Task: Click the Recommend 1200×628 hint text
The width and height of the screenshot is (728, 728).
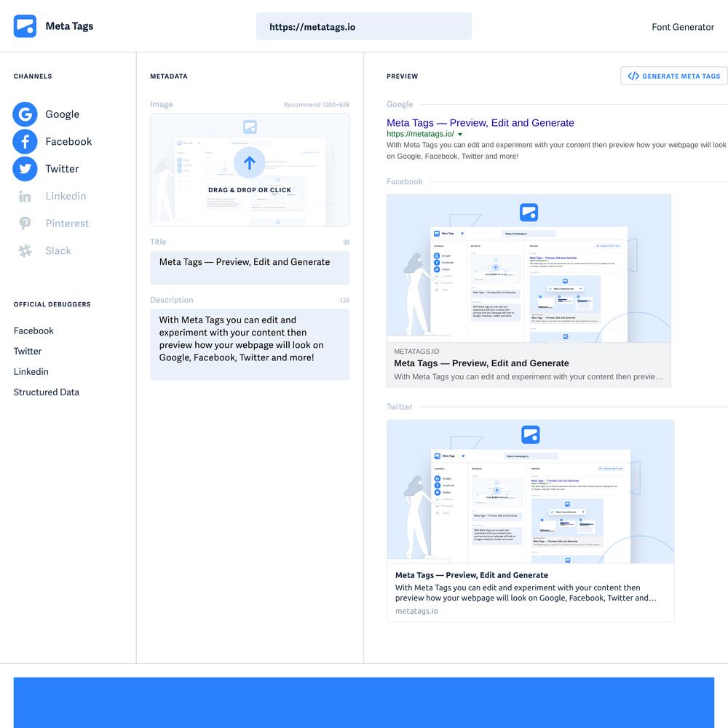Action: pos(317,105)
